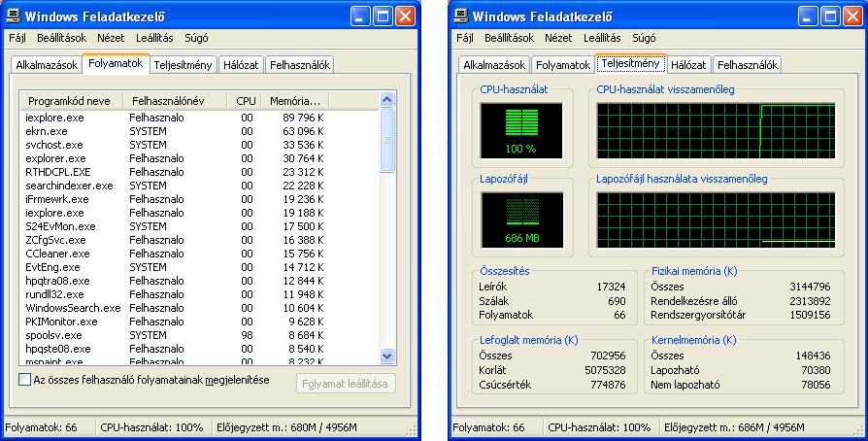The image size is (868, 441).
Task: Switch to Hálózat tab in right window
Action: (x=688, y=65)
